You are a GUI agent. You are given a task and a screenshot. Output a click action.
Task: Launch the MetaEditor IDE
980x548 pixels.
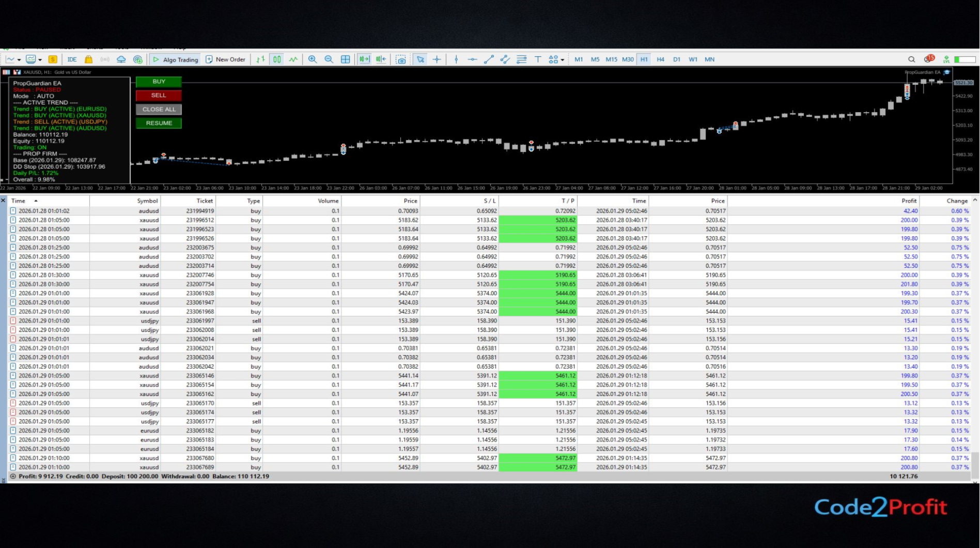[72, 59]
